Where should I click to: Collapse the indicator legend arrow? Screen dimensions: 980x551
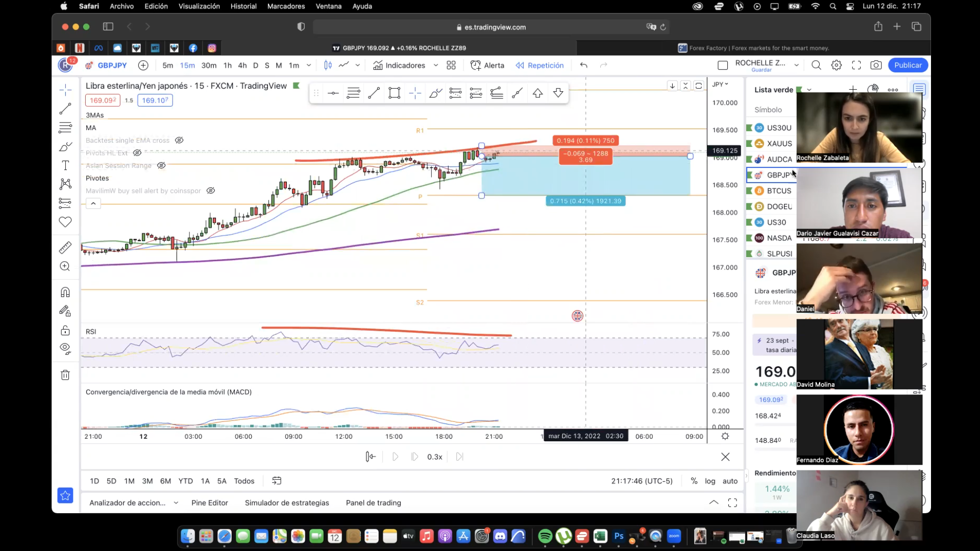(x=93, y=204)
